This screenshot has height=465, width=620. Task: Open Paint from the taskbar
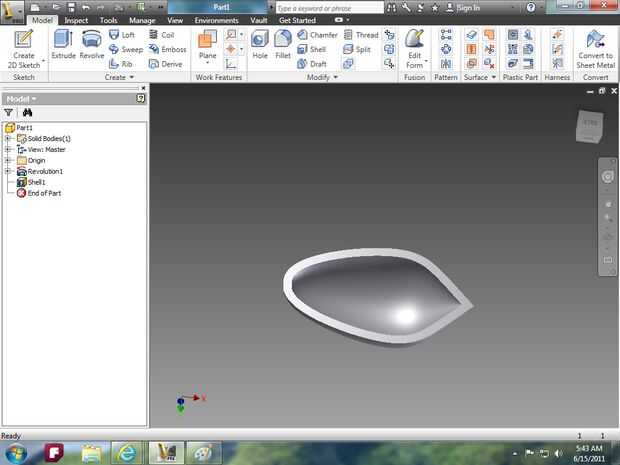point(203,453)
